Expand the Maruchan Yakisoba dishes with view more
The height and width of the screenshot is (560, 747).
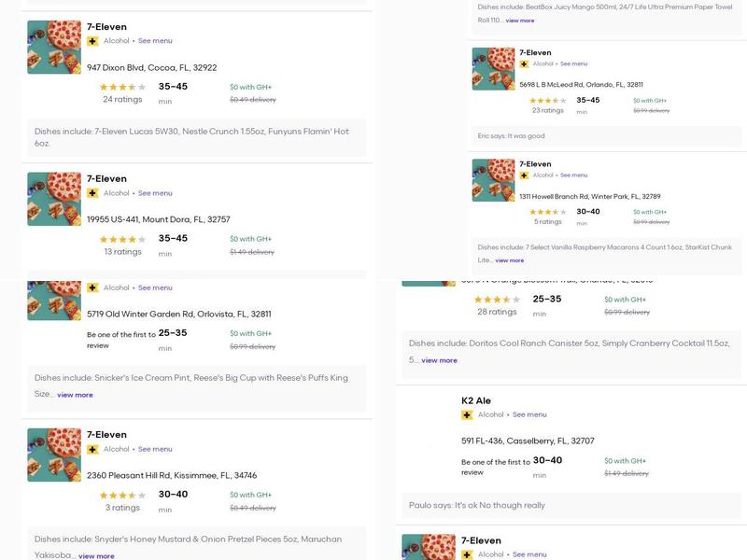coord(96,556)
